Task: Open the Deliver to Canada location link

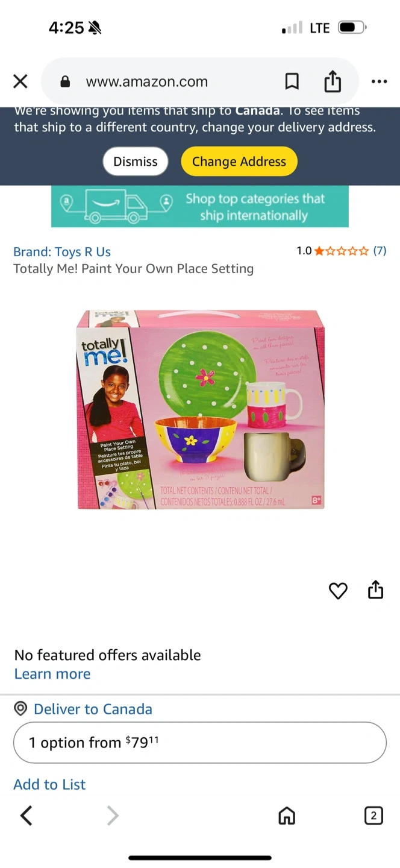Action: pos(93,709)
